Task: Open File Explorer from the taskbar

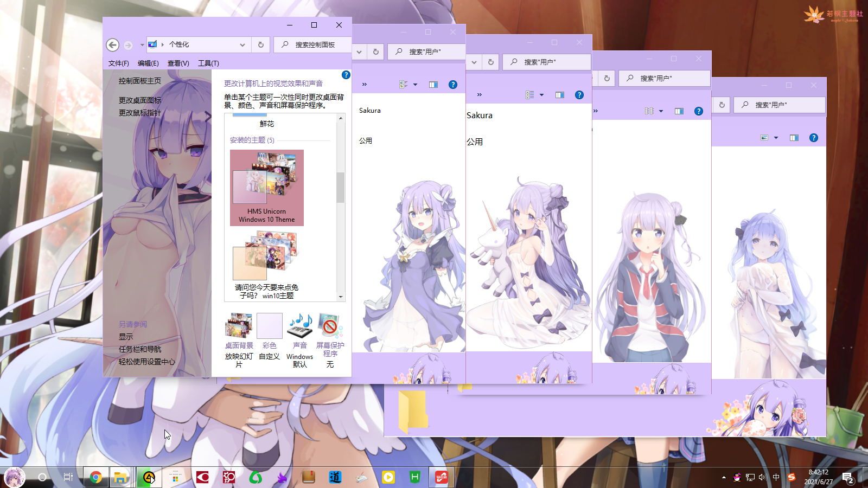Action: [x=121, y=477]
